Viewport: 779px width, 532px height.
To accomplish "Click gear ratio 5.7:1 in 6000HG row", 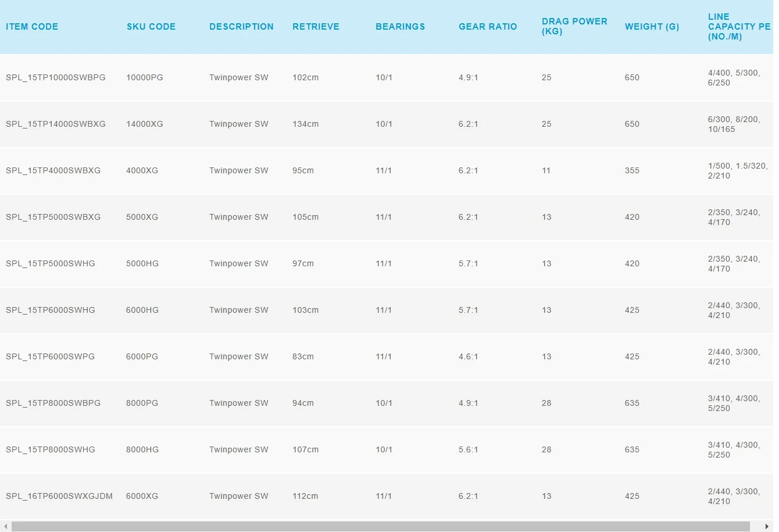I will pyautogui.click(x=469, y=310).
